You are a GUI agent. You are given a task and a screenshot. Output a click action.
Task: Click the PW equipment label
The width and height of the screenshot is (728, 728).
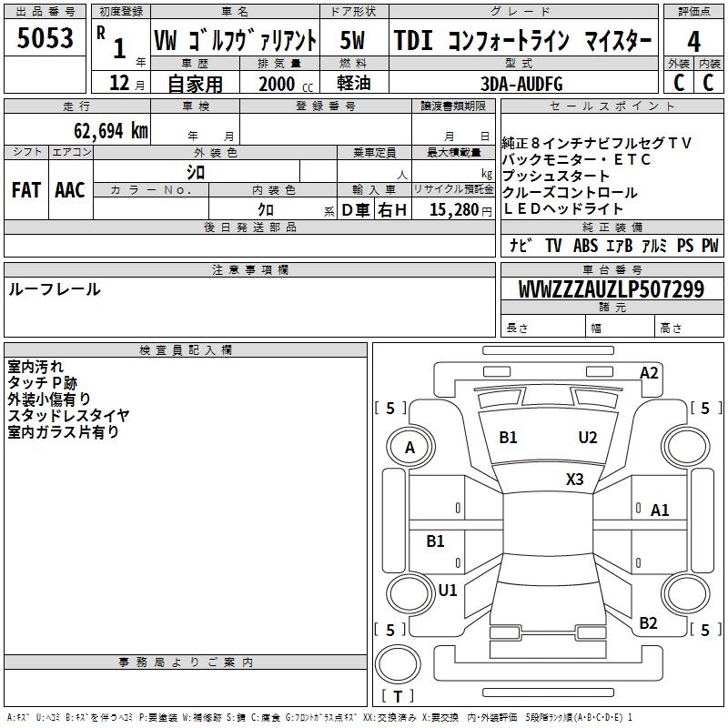click(709, 246)
